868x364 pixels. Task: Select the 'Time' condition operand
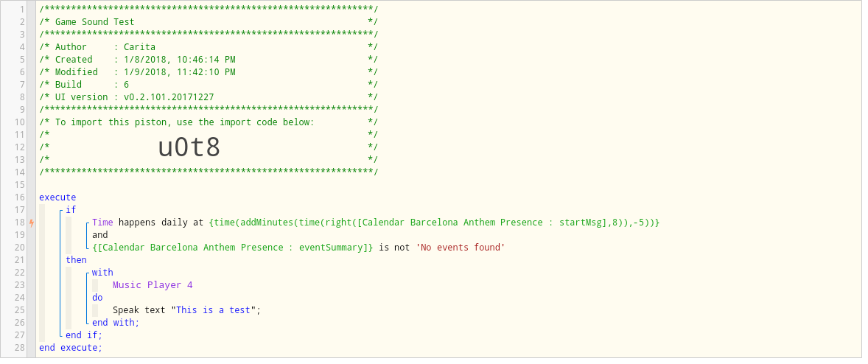102,223
